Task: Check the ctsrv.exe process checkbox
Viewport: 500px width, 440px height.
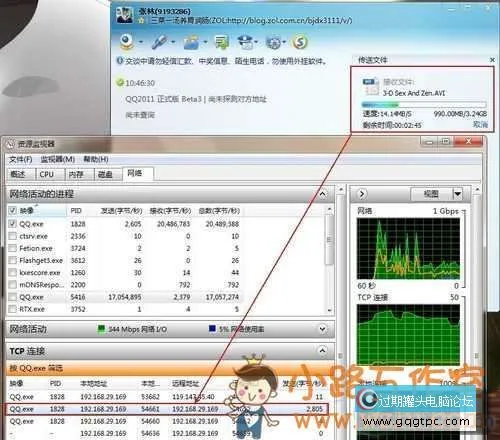Action: click(12, 236)
